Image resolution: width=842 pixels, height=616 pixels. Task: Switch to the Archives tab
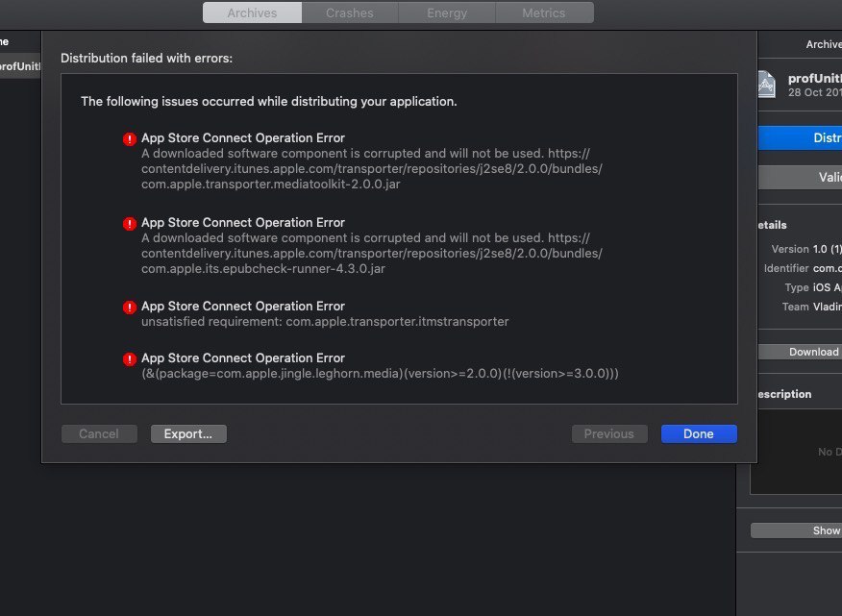point(252,12)
